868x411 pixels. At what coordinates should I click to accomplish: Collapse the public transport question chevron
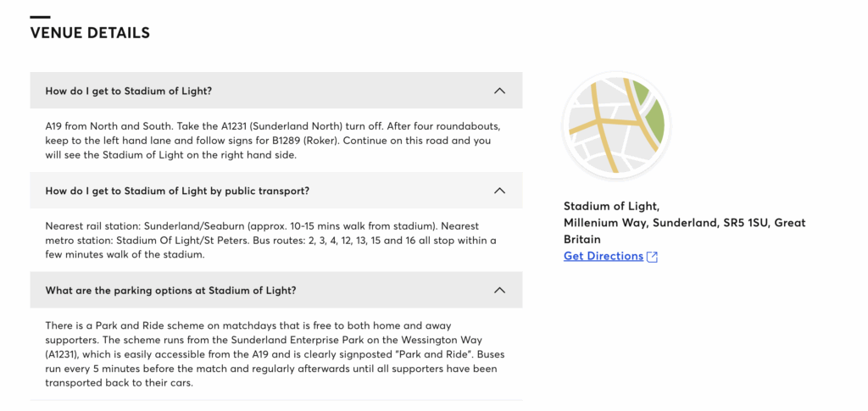[499, 191]
